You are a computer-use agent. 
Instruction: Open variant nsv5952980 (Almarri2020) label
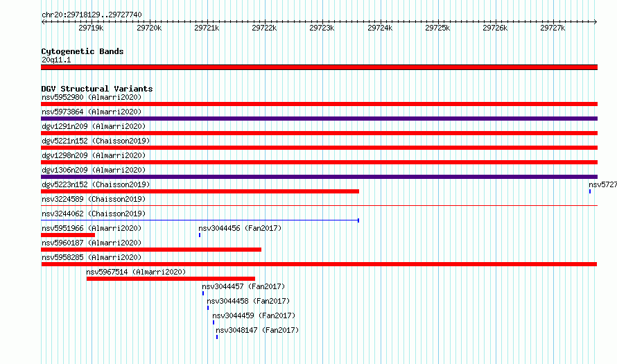click(92, 97)
